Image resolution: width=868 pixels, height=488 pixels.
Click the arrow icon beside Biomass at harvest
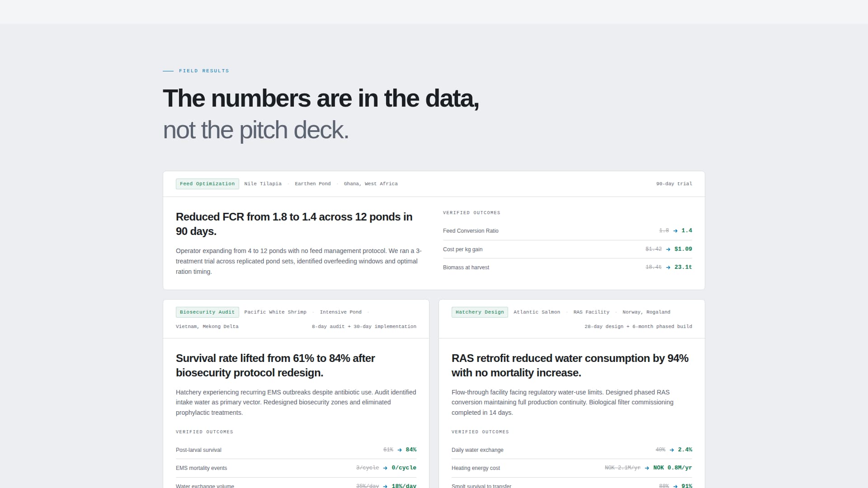pyautogui.click(x=668, y=267)
